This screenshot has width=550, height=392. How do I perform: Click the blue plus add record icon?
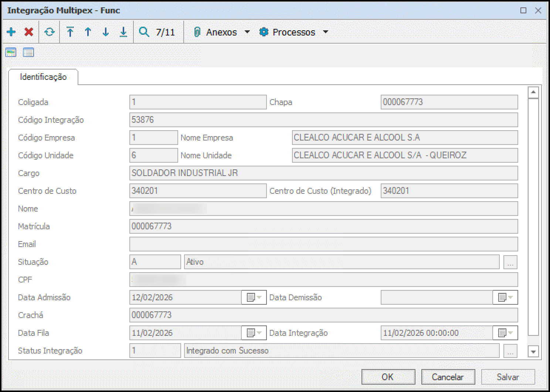click(x=11, y=32)
